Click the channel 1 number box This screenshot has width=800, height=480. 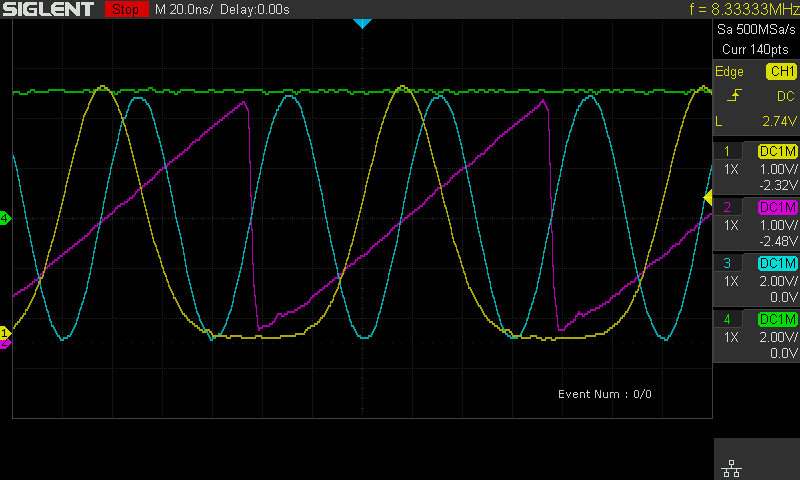point(727,151)
